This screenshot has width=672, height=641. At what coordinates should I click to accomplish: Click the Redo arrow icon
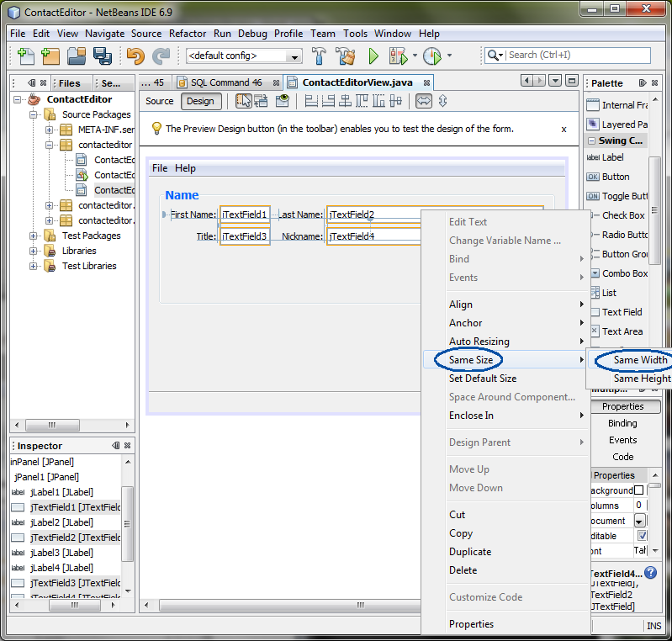(x=161, y=56)
